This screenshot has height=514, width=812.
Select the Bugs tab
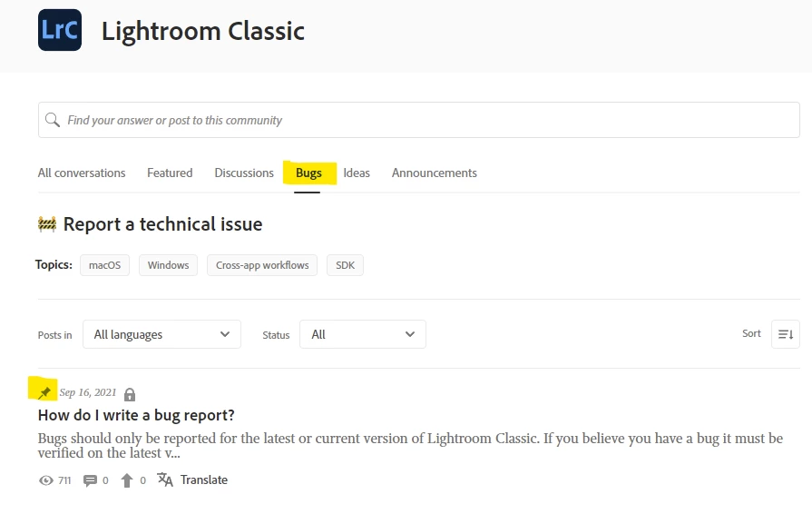tap(308, 173)
